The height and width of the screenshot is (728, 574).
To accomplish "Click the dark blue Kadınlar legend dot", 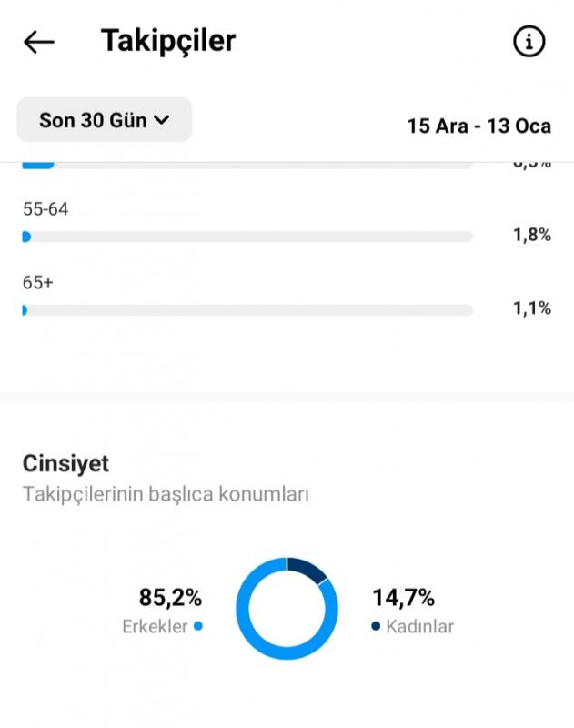I will (376, 626).
